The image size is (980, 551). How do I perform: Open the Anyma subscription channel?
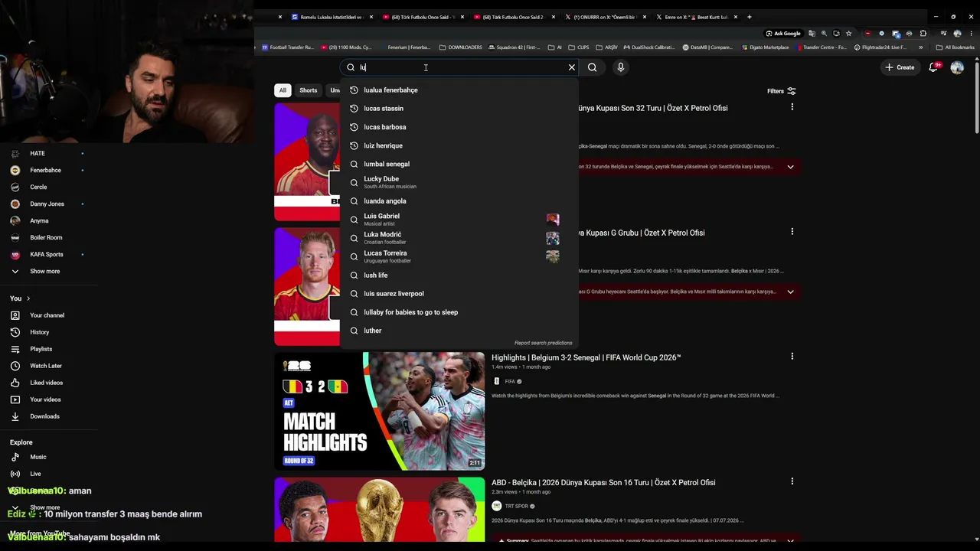[39, 220]
